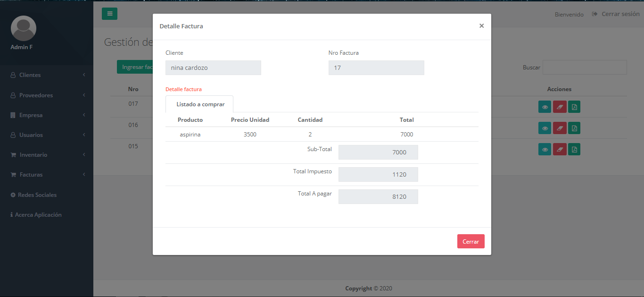Click the red Cerrar button
The height and width of the screenshot is (297, 644).
[471, 241]
